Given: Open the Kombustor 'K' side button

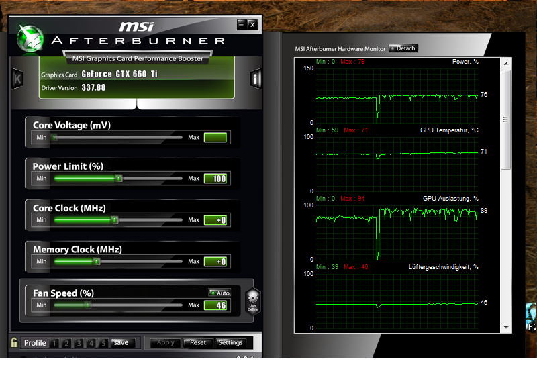Looking at the screenshot, I should 17,79.
